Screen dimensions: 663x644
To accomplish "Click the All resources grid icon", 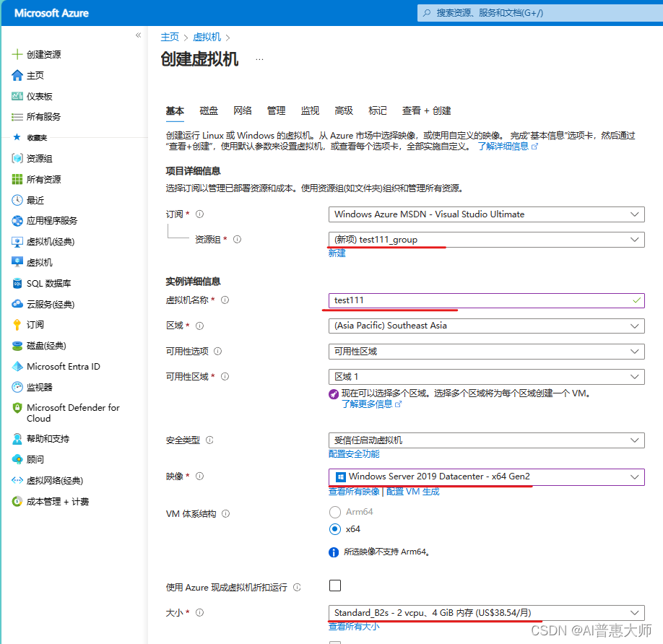I will [x=17, y=179].
